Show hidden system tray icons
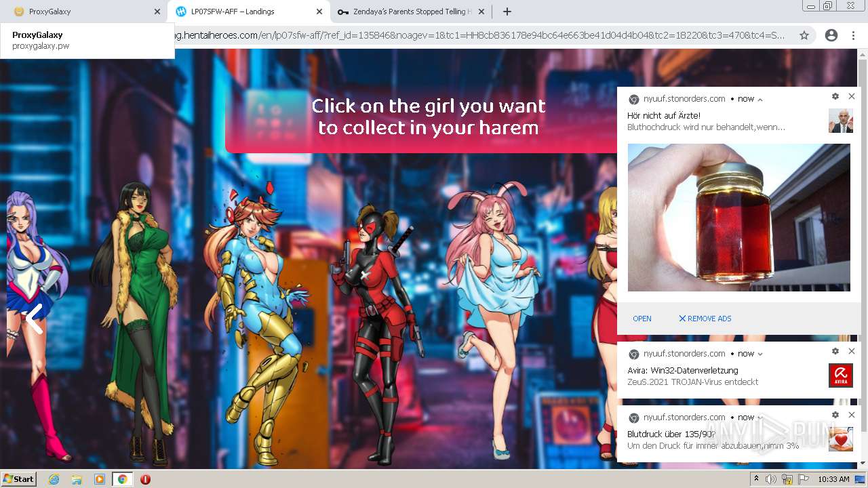Viewport: 868px width, 488px height. click(757, 479)
